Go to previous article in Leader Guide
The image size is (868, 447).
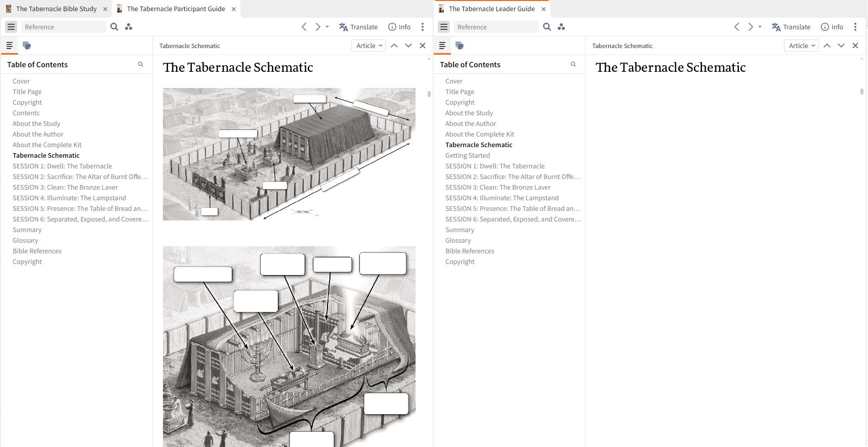coord(827,46)
